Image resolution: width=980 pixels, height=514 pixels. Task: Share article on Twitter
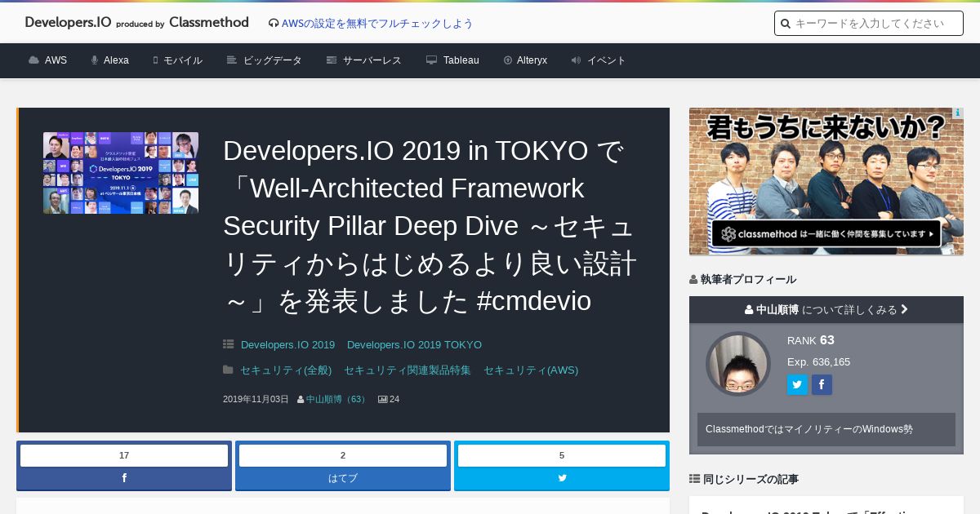pyautogui.click(x=562, y=478)
